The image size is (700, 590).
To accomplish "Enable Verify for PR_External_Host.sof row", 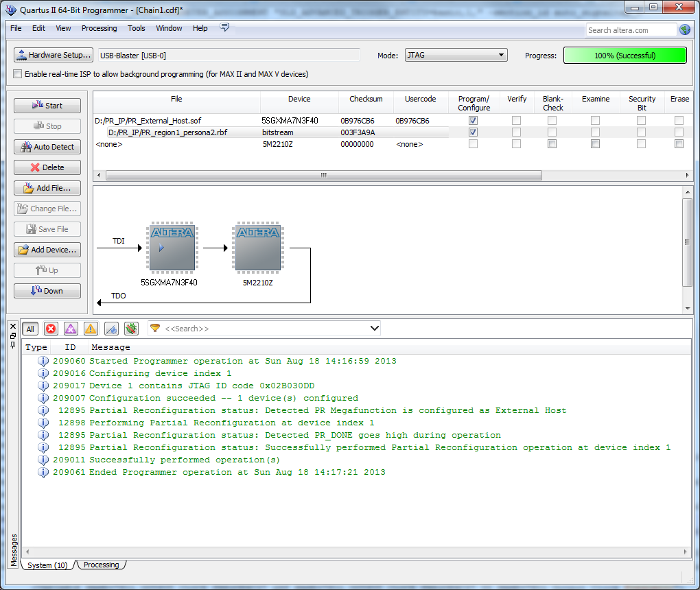I will pyautogui.click(x=516, y=121).
